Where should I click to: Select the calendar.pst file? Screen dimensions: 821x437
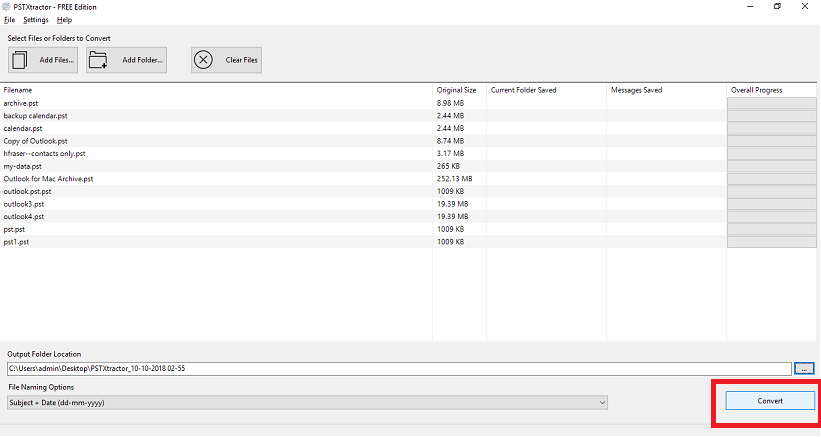tap(23, 128)
